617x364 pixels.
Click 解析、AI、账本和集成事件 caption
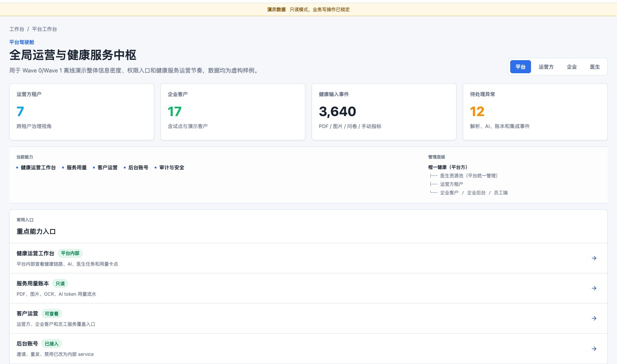(x=500, y=126)
